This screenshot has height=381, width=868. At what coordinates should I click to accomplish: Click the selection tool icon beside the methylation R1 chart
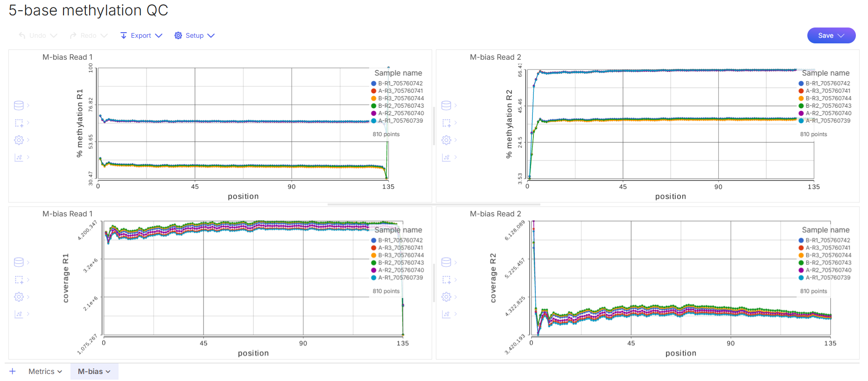point(19,123)
